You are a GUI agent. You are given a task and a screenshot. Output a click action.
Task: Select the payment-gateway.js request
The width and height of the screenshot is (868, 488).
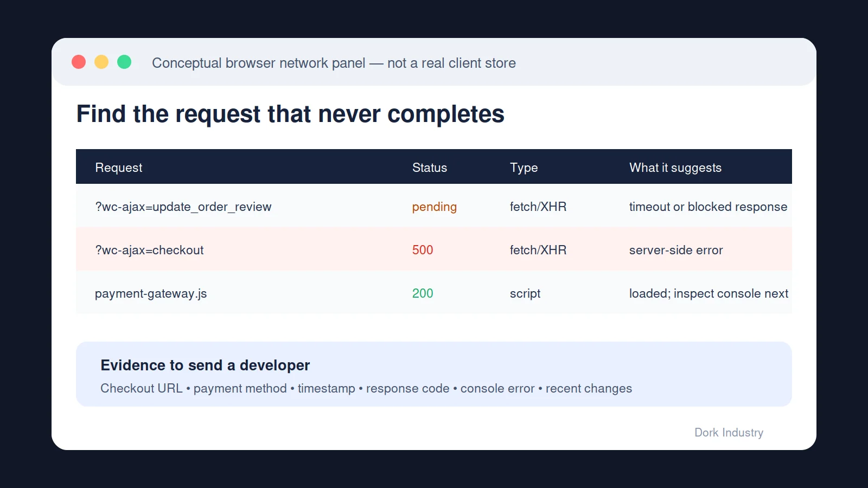point(151,293)
